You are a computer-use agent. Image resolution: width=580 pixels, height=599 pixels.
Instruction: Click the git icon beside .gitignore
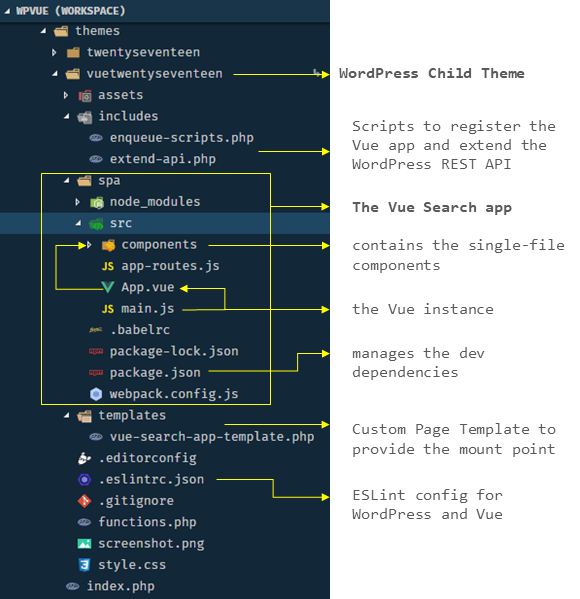(84, 501)
